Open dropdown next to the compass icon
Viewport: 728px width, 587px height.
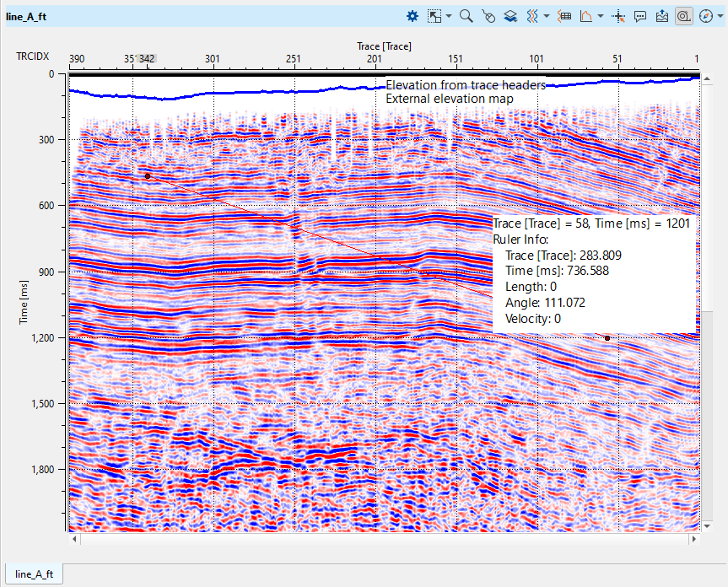[720, 16]
